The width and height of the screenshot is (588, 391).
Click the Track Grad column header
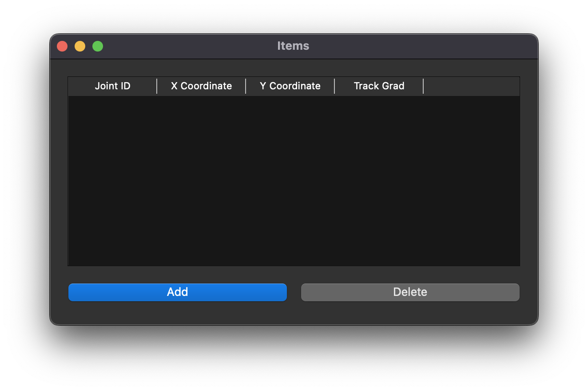379,86
